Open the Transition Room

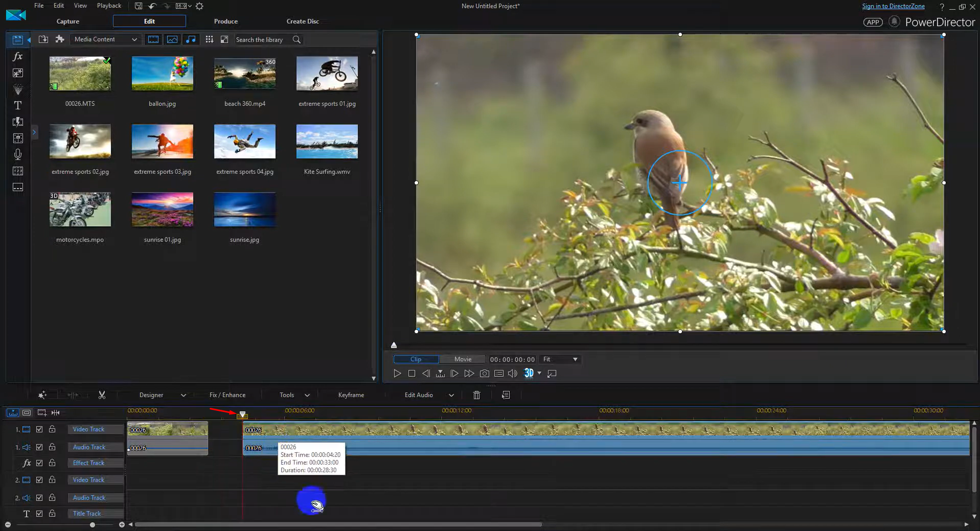pos(17,122)
